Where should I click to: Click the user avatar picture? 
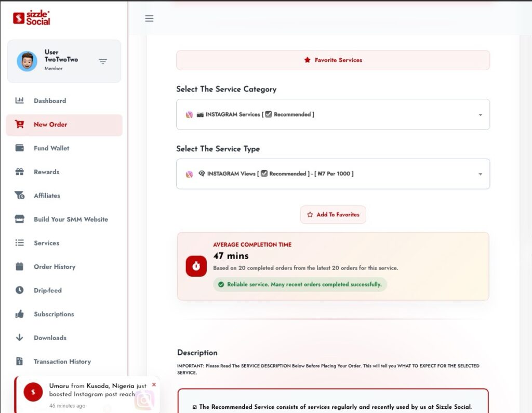27,61
